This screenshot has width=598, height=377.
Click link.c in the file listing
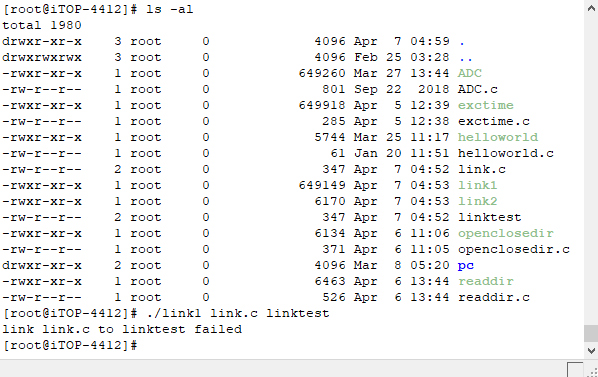pos(482,169)
